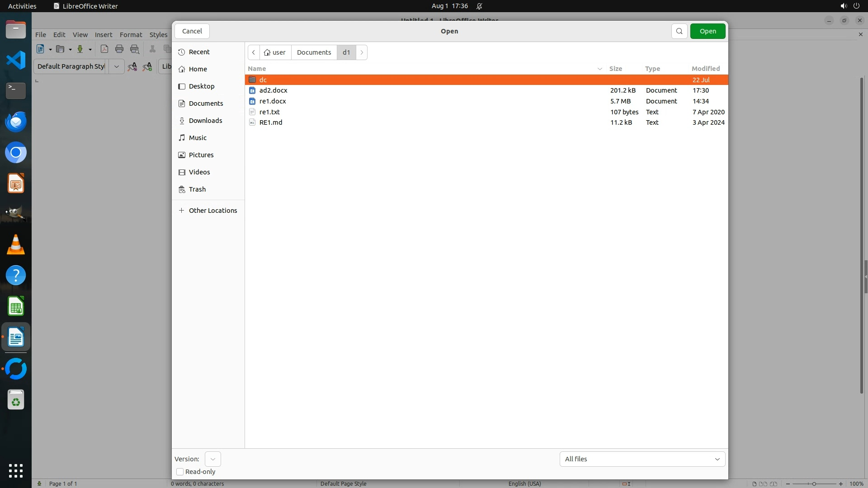Toggle the notifications bell in top bar

coord(479,6)
